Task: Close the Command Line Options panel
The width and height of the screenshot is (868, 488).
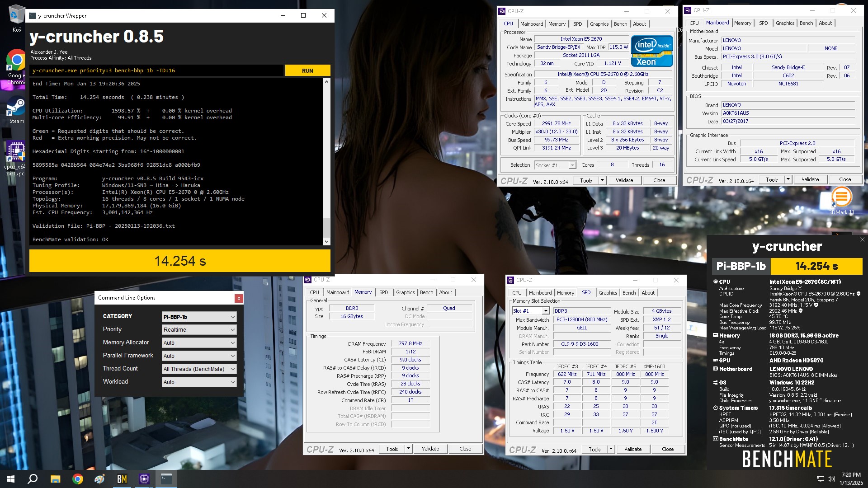Action: coord(239,298)
